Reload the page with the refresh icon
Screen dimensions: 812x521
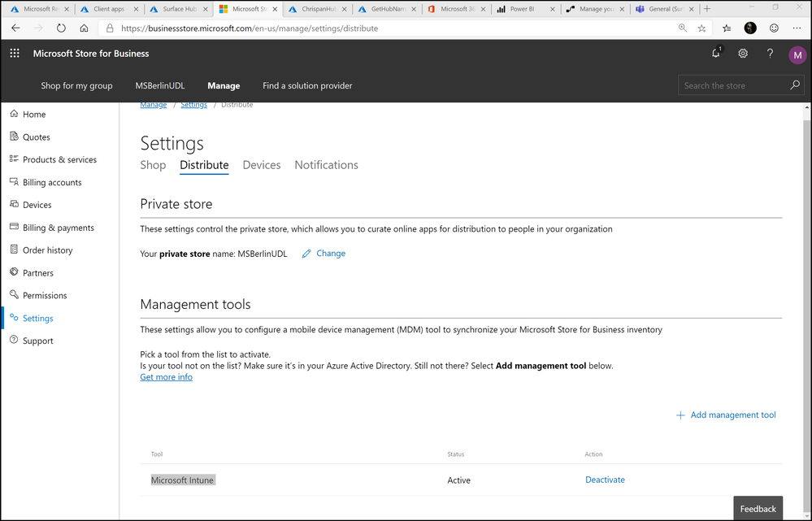61,28
